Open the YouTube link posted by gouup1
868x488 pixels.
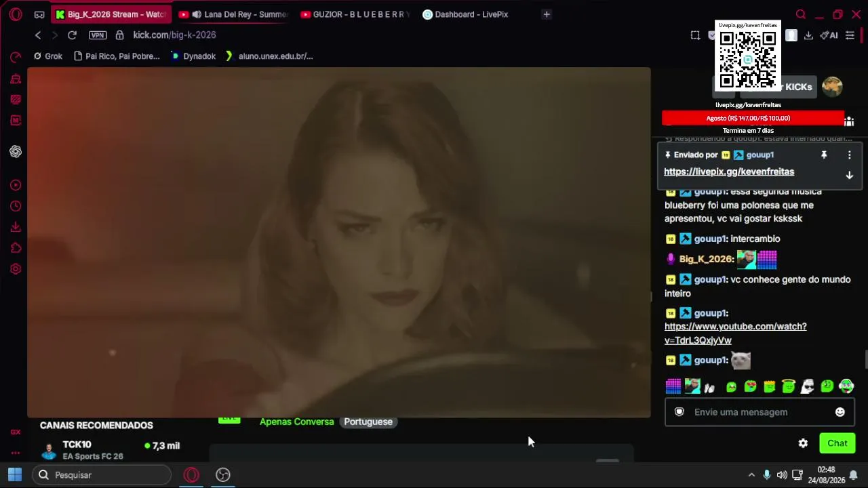[736, 333]
